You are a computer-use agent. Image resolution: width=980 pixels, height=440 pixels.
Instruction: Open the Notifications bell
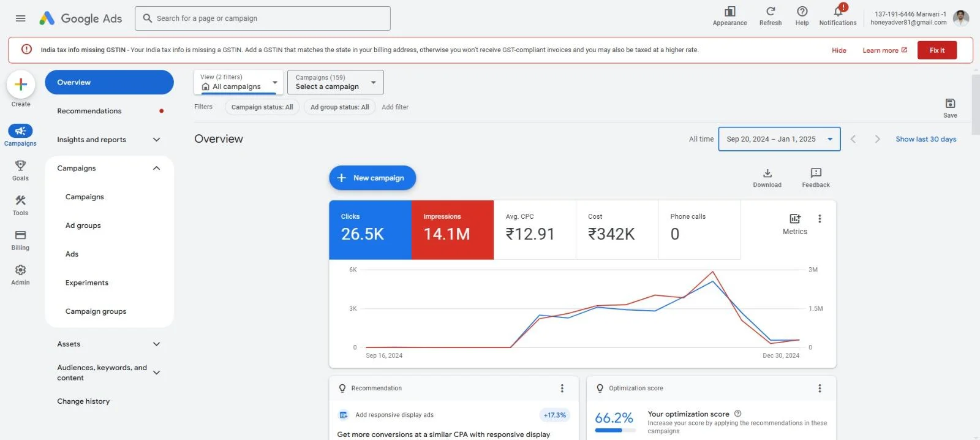[x=837, y=12]
